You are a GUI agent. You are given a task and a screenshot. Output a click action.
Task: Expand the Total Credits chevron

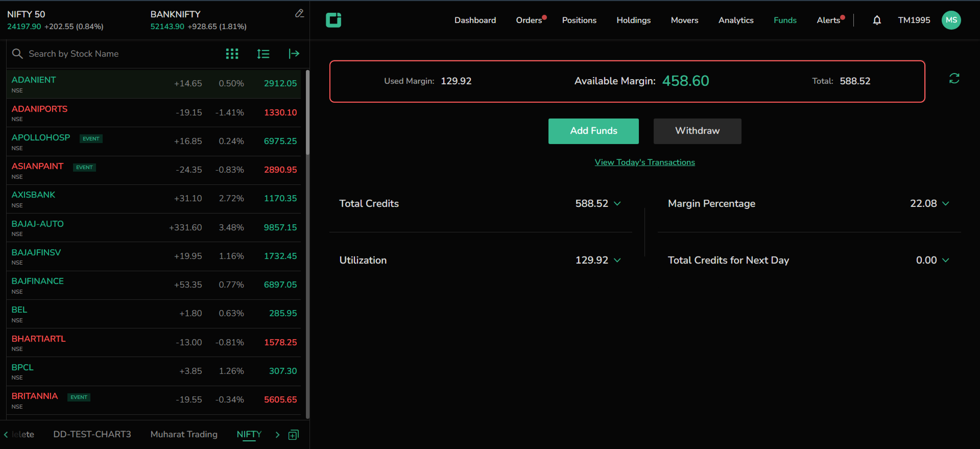point(617,204)
